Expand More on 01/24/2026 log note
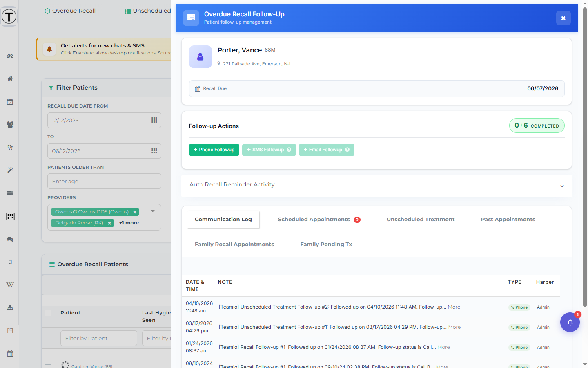The image size is (588, 368). coord(443,347)
